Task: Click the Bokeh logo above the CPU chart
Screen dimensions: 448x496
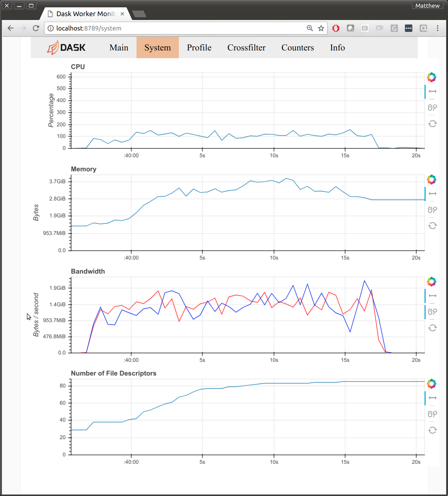Action: coord(432,77)
